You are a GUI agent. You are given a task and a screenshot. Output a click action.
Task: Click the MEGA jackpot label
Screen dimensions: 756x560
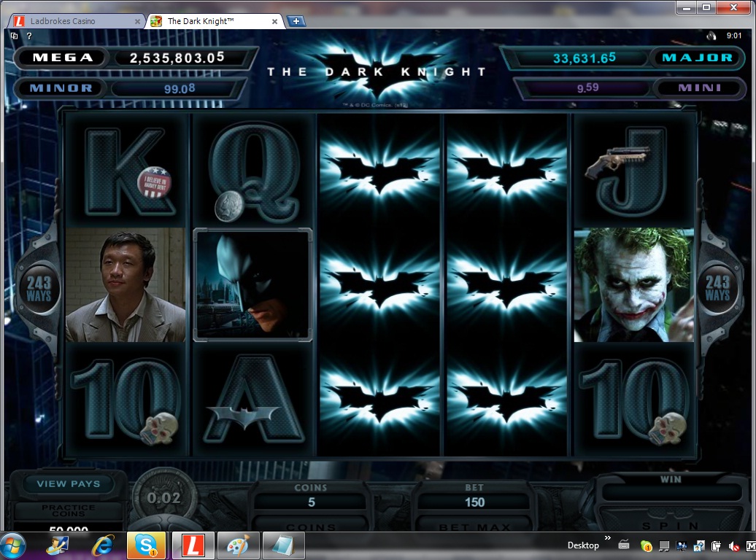(63, 58)
